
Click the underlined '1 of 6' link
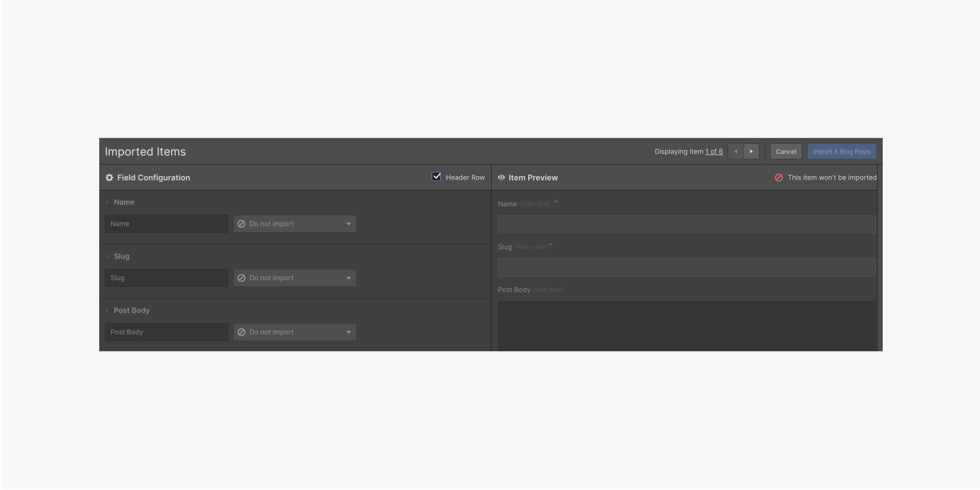[x=714, y=151]
